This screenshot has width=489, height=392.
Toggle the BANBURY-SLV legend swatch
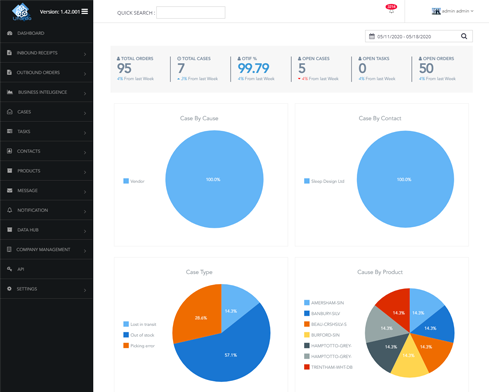click(x=307, y=313)
